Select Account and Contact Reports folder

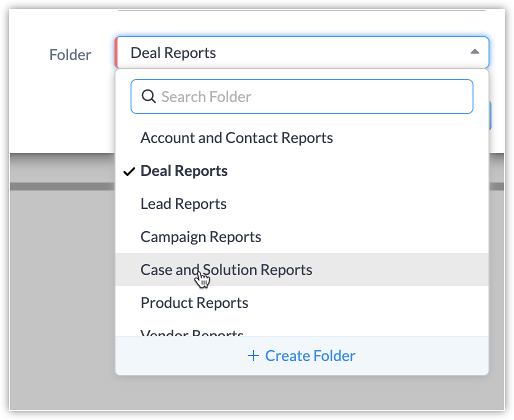[236, 138]
